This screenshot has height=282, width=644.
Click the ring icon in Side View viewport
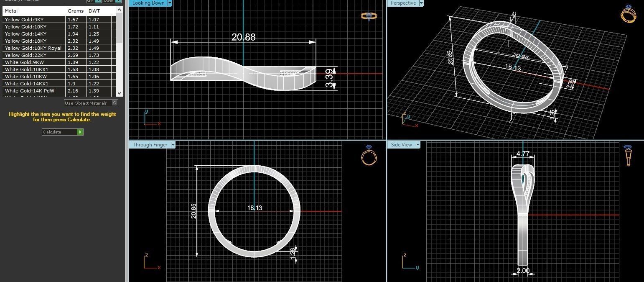click(x=628, y=156)
